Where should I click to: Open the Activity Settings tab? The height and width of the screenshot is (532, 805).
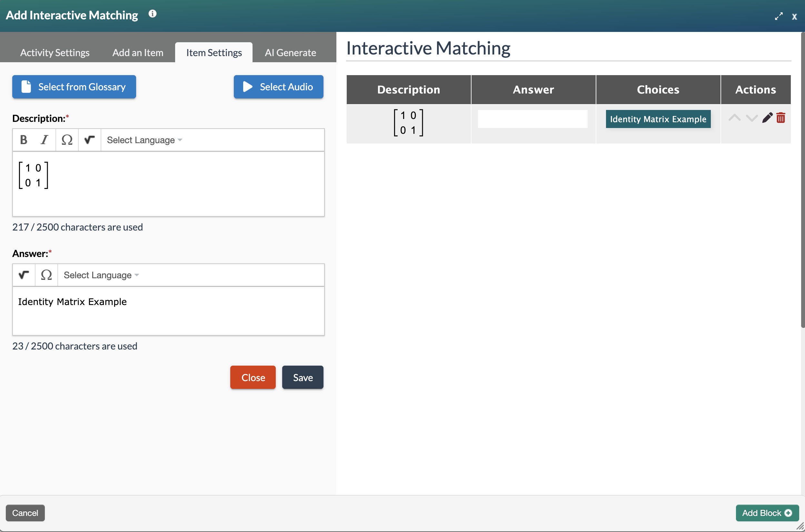pyautogui.click(x=54, y=52)
